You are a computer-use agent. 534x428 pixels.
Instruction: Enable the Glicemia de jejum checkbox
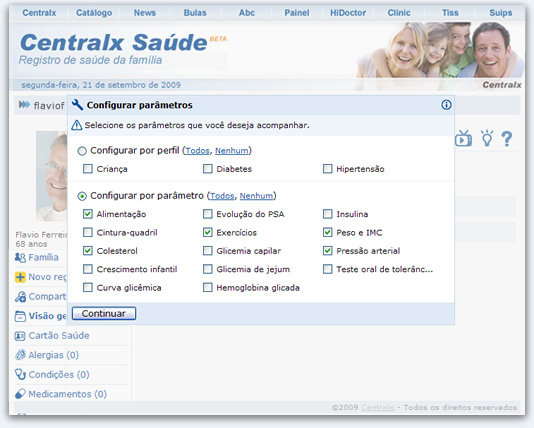pyautogui.click(x=207, y=269)
